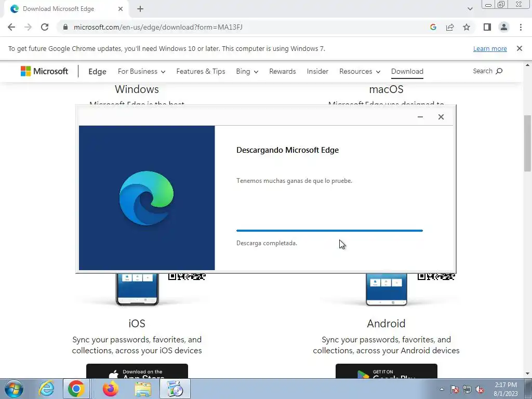Launch Internet Explorer from taskbar
The image size is (532, 399).
46,389
